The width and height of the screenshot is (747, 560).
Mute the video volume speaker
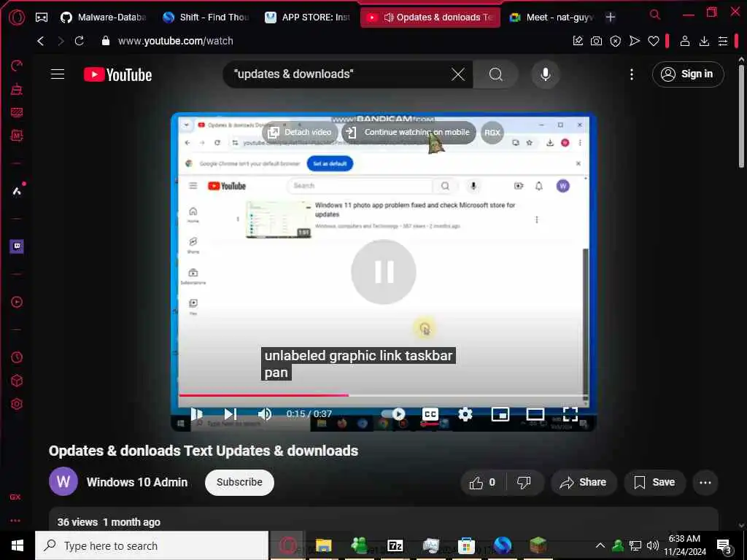(264, 414)
